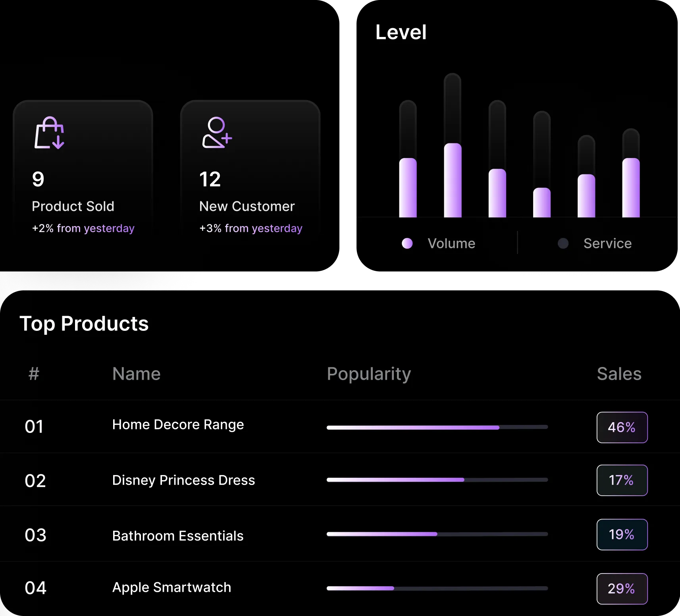Select the Bathroom Essentials table row
This screenshot has height=616, width=680.
pyautogui.click(x=178, y=535)
